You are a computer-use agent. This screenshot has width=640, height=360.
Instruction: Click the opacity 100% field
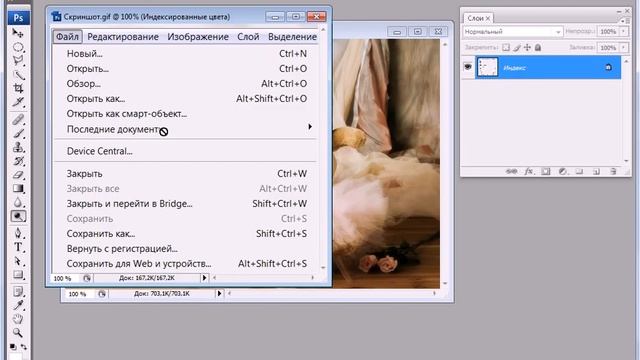608,31
